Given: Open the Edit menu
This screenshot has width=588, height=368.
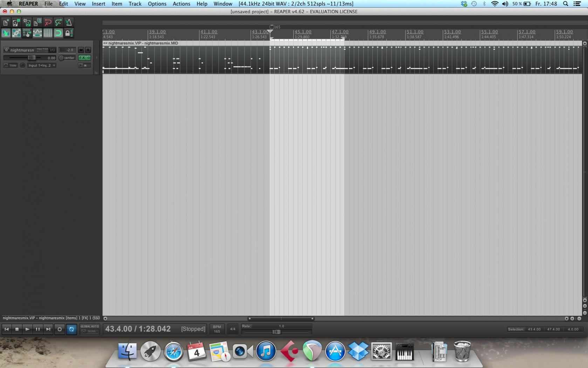Looking at the screenshot, I should click(63, 4).
